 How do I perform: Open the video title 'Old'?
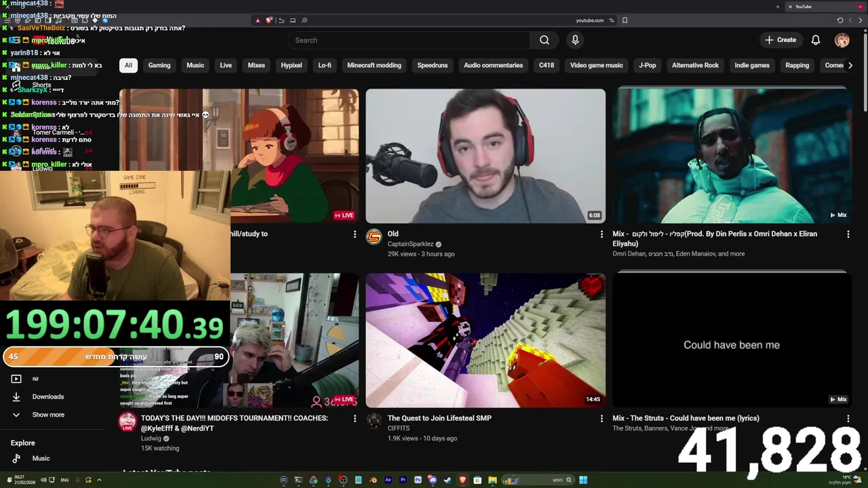[393, 234]
